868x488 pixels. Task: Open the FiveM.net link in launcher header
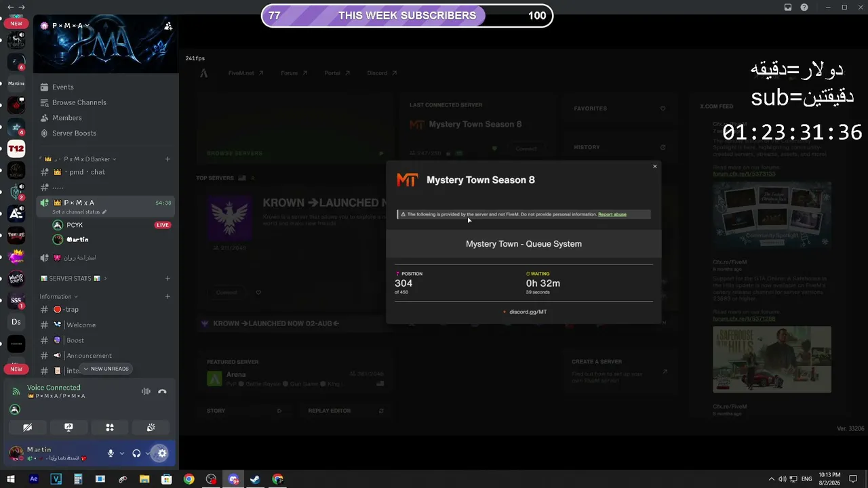(x=245, y=73)
